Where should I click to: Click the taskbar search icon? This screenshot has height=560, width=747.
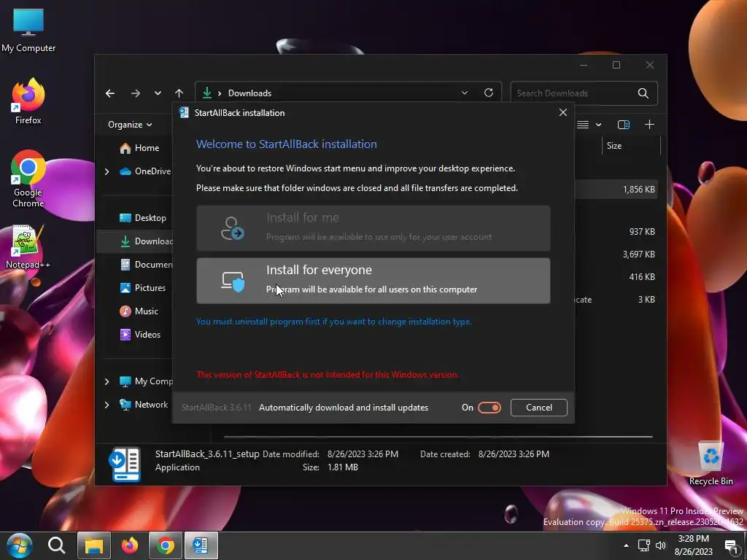pyautogui.click(x=56, y=545)
